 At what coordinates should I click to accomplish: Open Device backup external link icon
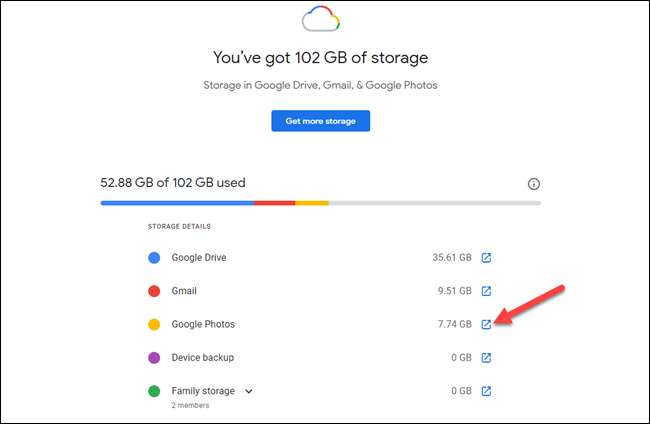[486, 357]
